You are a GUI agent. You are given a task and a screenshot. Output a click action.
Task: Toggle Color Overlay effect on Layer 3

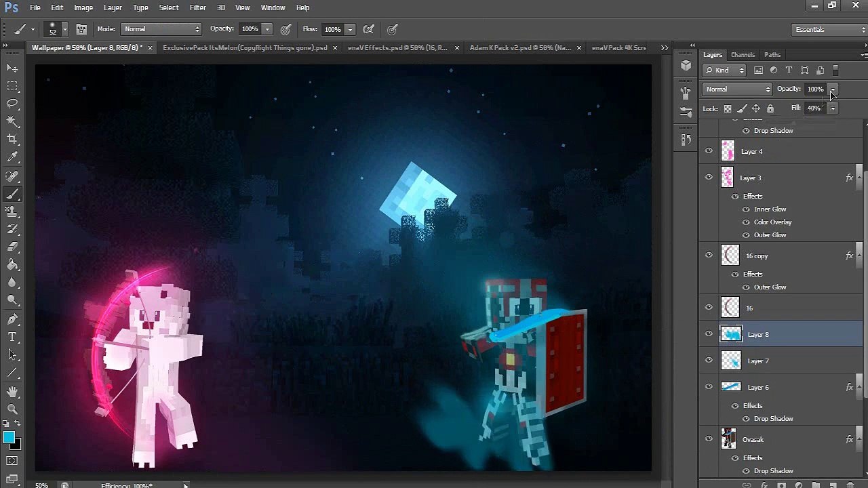[x=746, y=222]
